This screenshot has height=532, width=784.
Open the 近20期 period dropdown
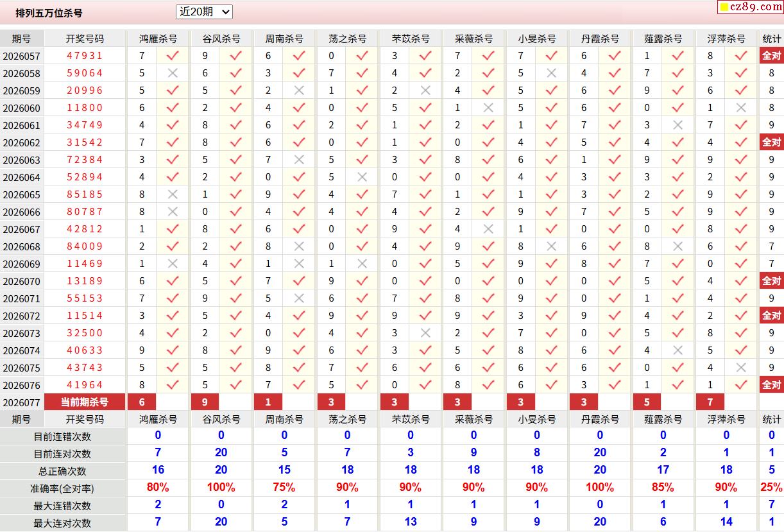[x=204, y=12]
